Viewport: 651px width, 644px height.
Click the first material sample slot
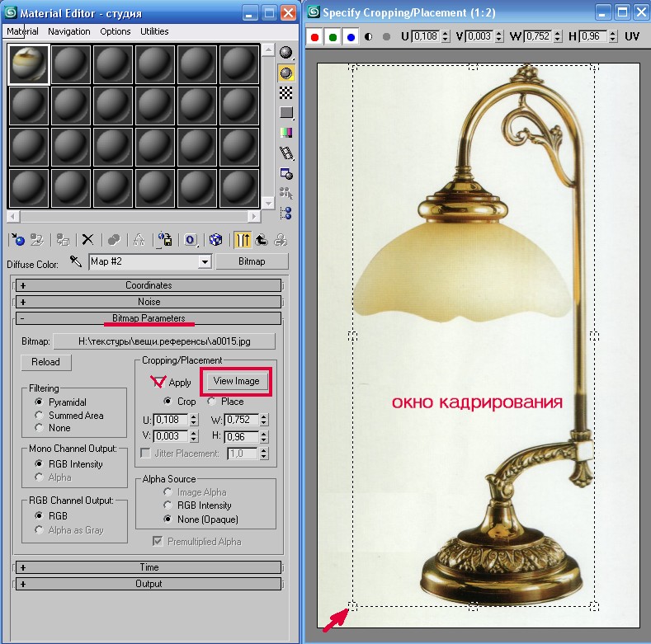pos(29,65)
